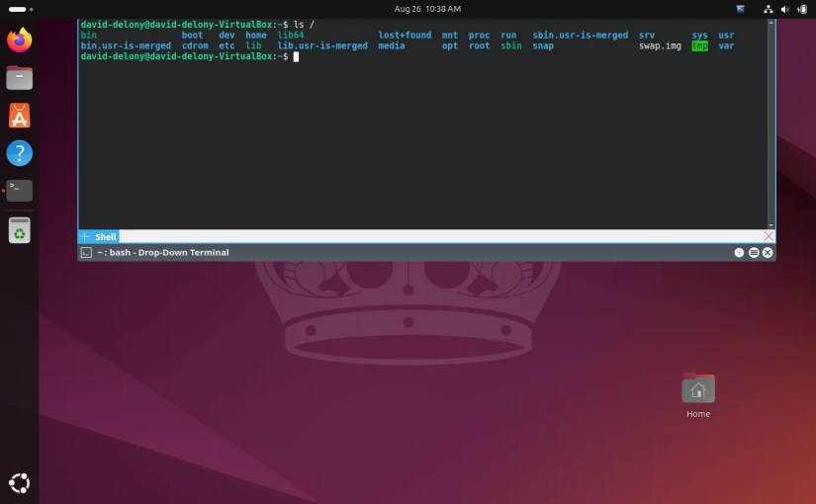This screenshot has height=504, width=816.
Task: Open the Home folder on the desktop
Action: pyautogui.click(x=698, y=396)
